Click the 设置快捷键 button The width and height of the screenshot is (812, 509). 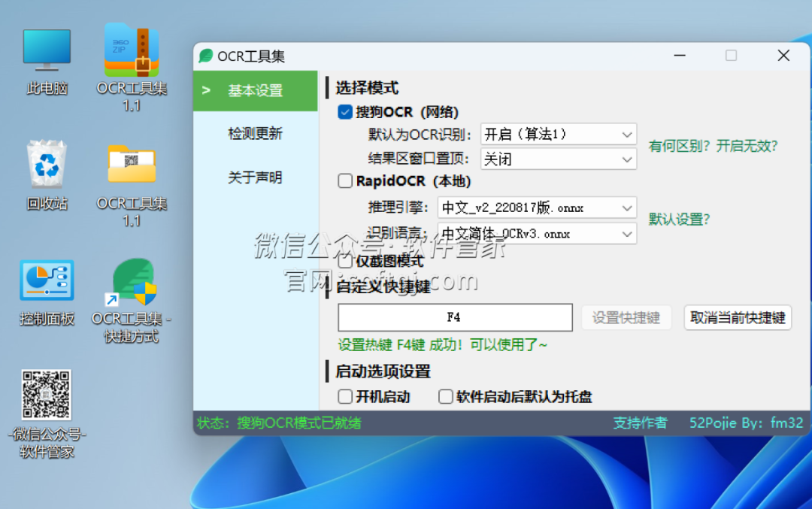626,317
